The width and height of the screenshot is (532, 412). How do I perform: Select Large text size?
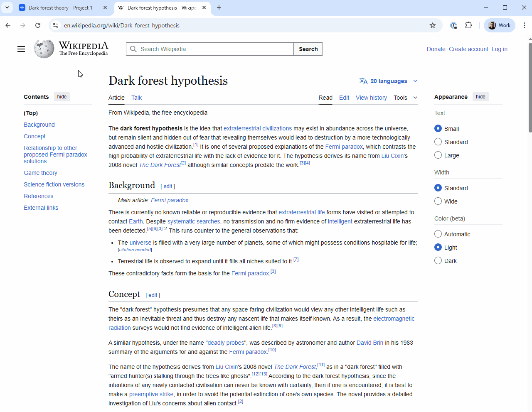[x=438, y=155]
